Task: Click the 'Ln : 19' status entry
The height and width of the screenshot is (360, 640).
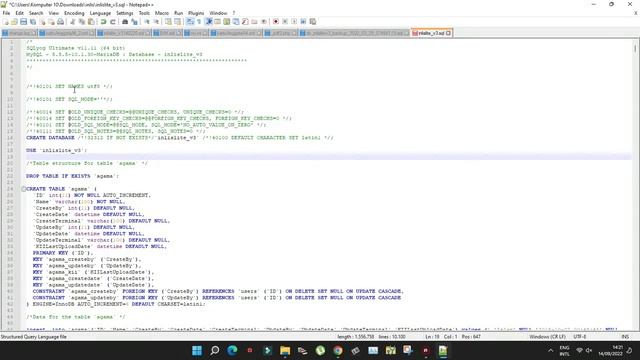Action: point(432,337)
